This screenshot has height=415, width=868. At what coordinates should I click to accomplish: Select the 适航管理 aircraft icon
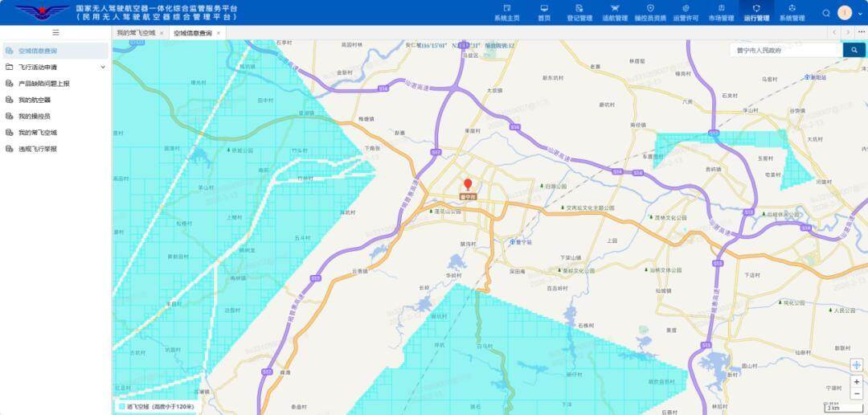615,12
